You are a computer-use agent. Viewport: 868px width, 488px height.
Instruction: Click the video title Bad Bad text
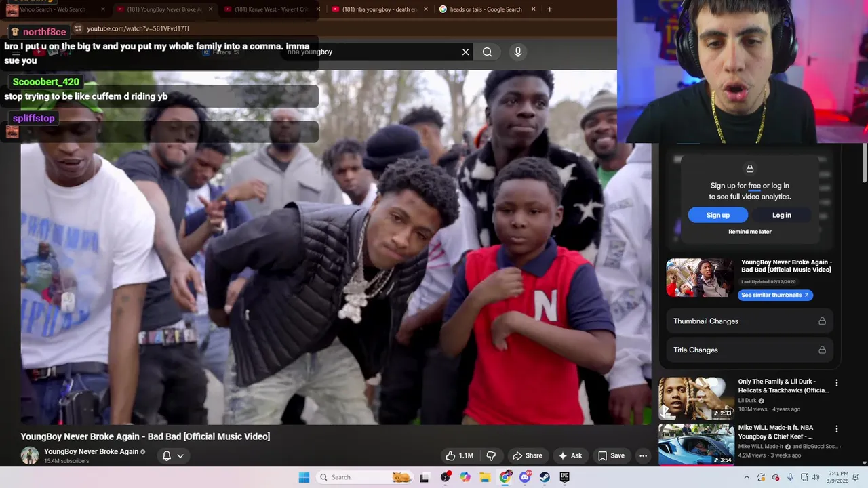[145, 436]
